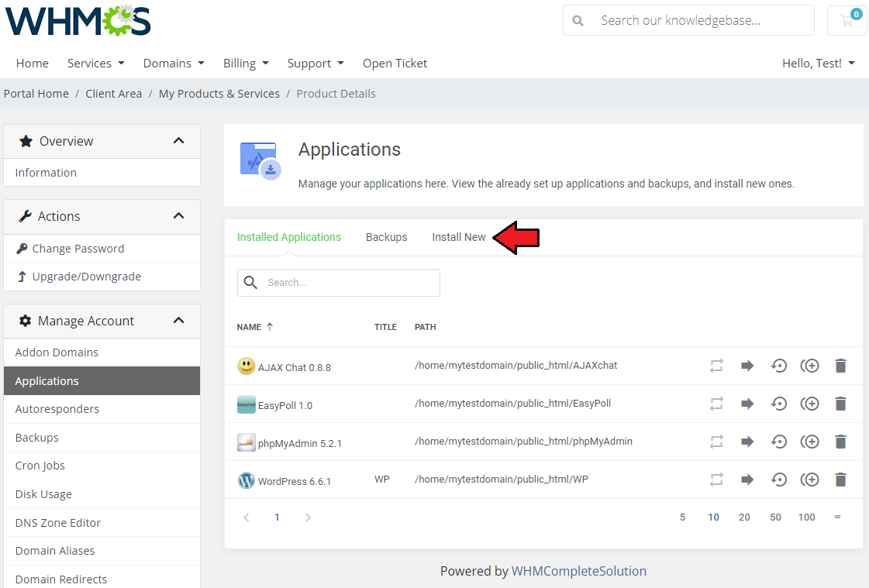The width and height of the screenshot is (869, 588).
Task: Go to next page of applications
Action: pyautogui.click(x=308, y=518)
